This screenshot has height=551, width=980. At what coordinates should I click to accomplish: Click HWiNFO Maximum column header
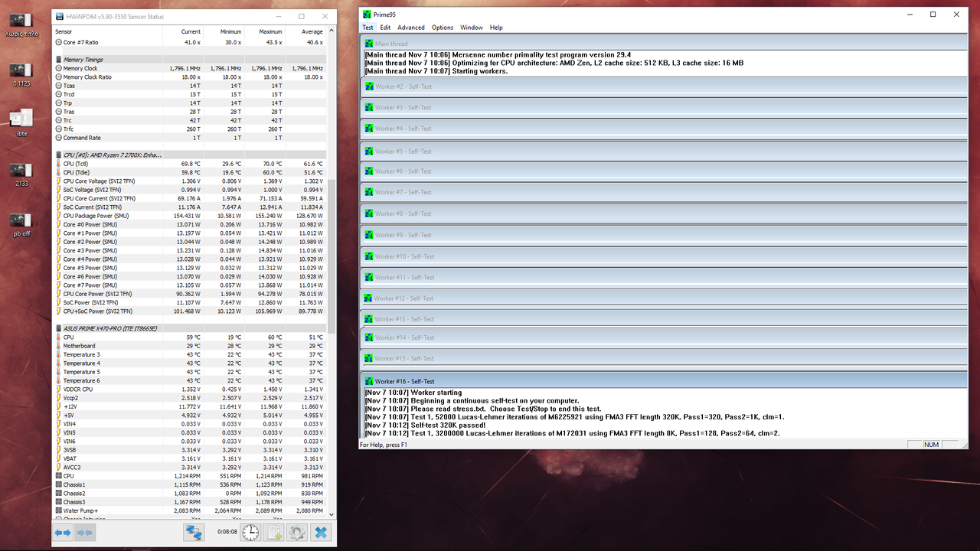pos(264,31)
